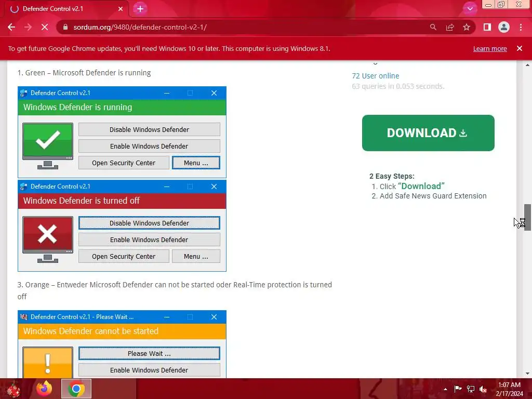This screenshot has height=399, width=532.
Task: Open the Chrome three-dot menu
Action: pyautogui.click(x=521, y=27)
